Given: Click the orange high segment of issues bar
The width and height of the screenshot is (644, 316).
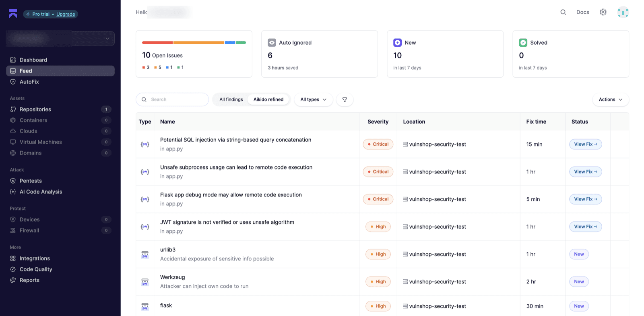Looking at the screenshot, I should coord(199,43).
